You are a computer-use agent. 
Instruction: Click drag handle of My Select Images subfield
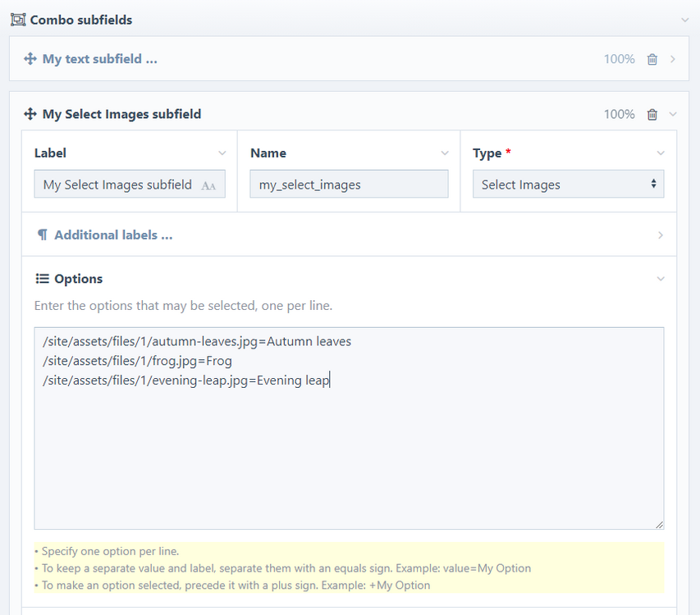[30, 114]
